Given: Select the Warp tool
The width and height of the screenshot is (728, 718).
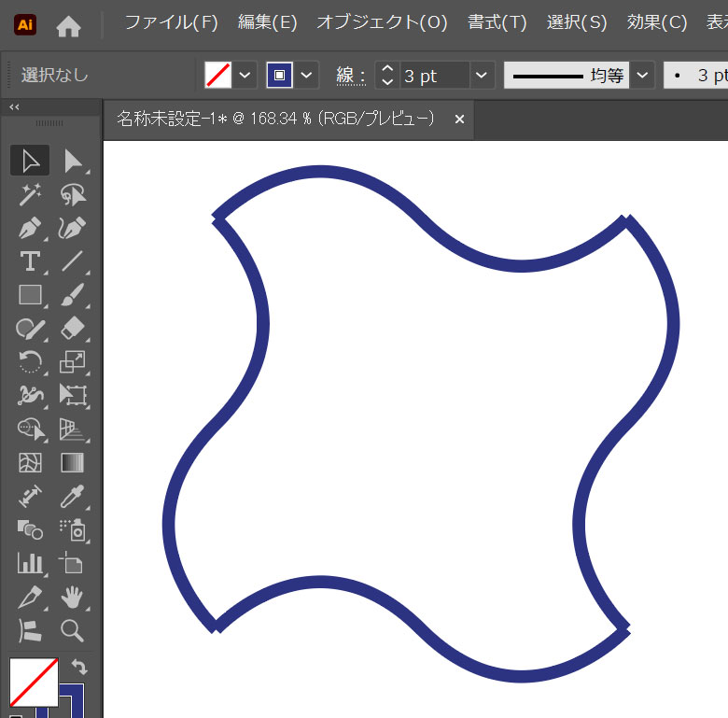Looking at the screenshot, I should [30, 395].
